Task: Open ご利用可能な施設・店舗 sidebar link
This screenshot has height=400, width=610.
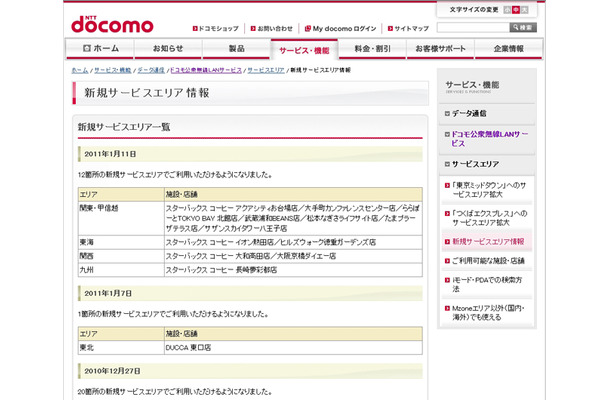Action: pos(488,261)
